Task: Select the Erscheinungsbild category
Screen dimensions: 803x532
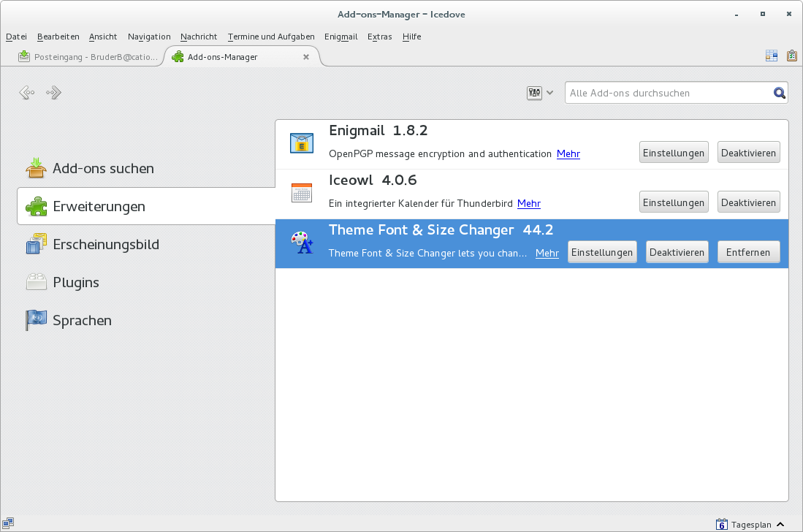Action: (146, 244)
